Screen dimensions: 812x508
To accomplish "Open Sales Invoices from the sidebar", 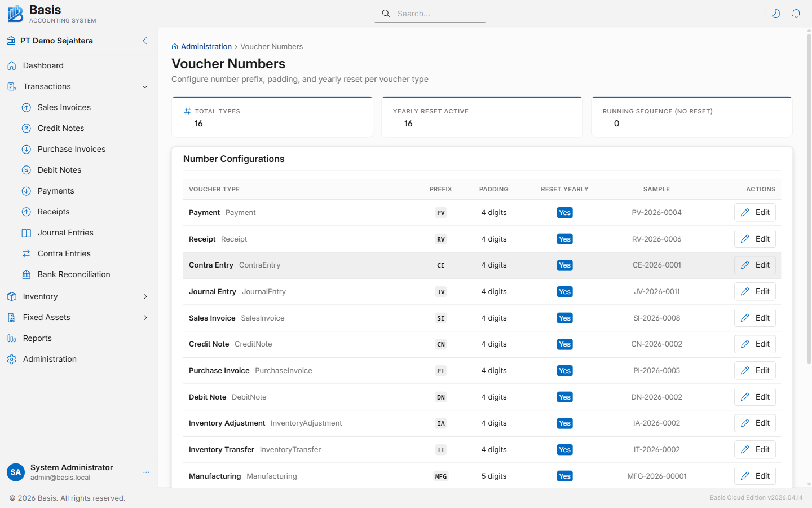I will click(x=64, y=107).
